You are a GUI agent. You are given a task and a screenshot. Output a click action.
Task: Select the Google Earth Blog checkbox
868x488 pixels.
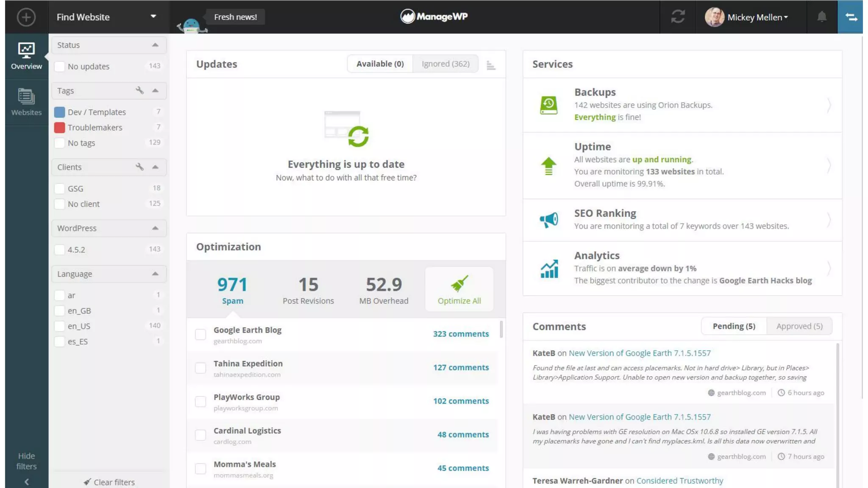(x=200, y=335)
